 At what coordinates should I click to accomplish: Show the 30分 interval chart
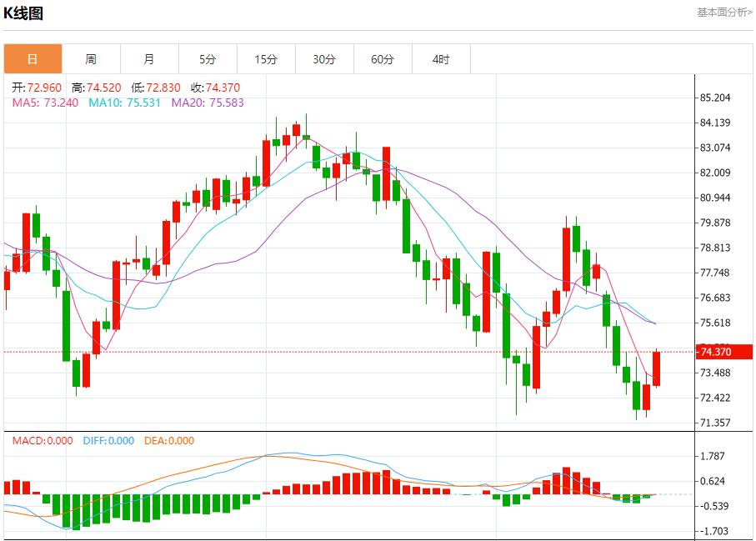tap(324, 59)
